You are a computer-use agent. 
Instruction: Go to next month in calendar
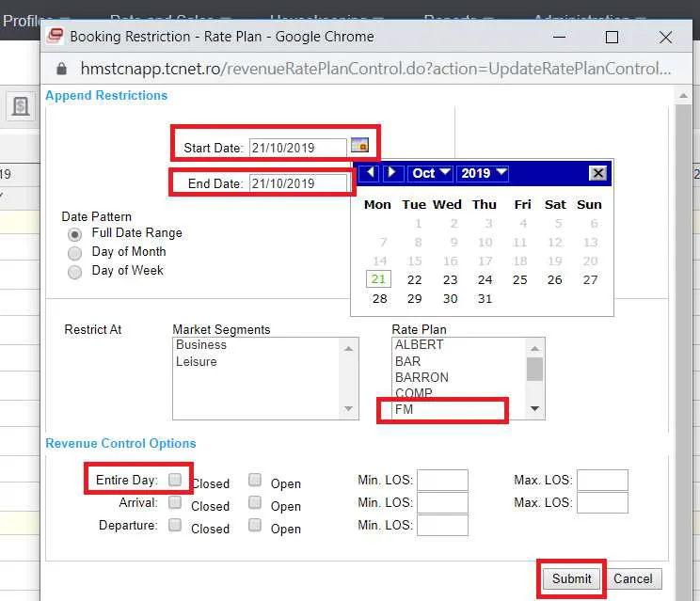tap(392, 173)
